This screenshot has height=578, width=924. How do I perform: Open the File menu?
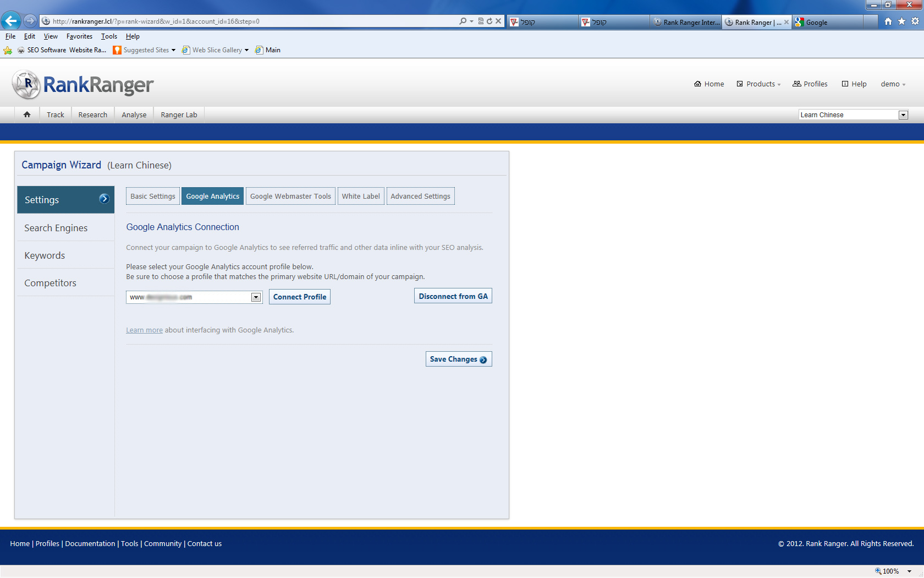(x=10, y=36)
